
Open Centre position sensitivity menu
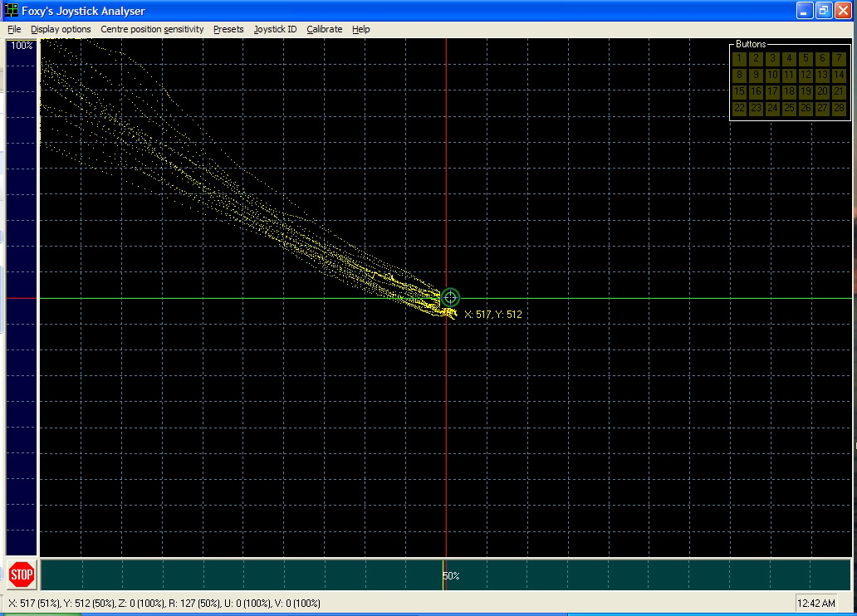point(152,29)
